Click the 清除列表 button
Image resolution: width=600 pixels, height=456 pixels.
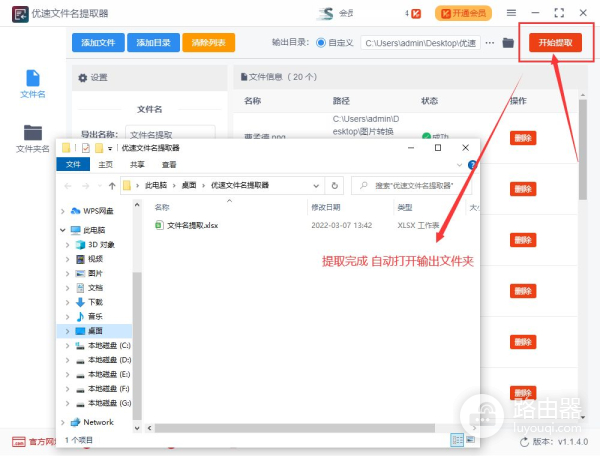pyautogui.click(x=209, y=42)
